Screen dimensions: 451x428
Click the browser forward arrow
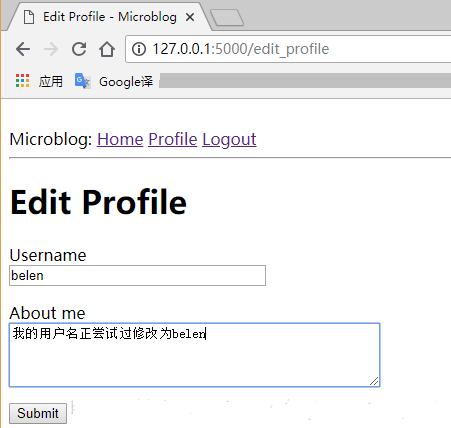click(x=51, y=49)
